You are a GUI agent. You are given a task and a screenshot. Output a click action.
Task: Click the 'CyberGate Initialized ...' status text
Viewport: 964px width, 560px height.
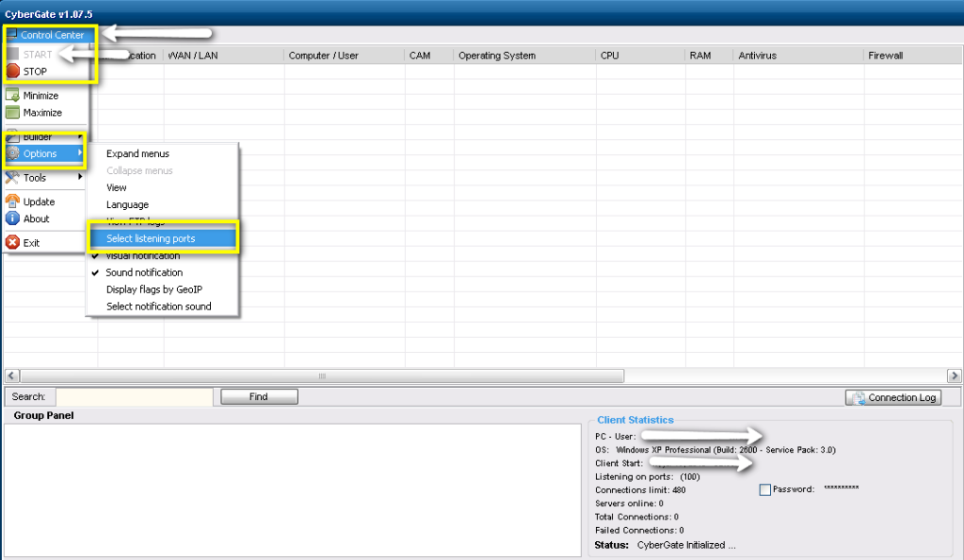coord(686,545)
